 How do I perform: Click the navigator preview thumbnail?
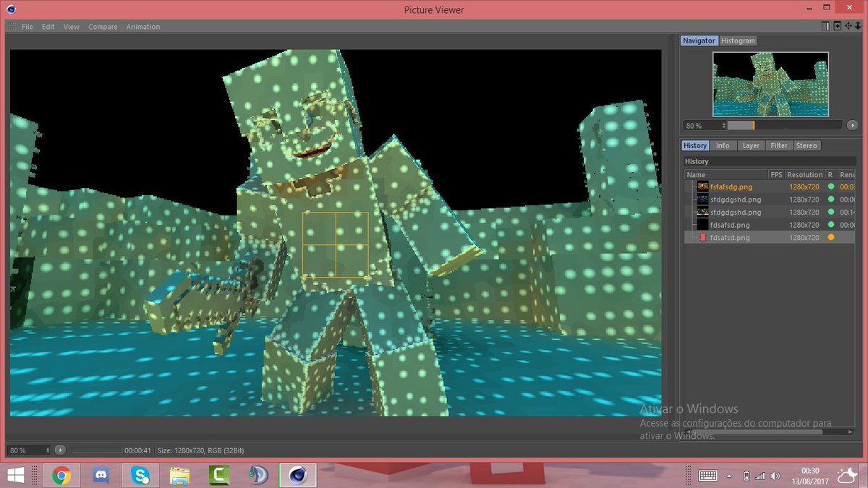tap(770, 84)
